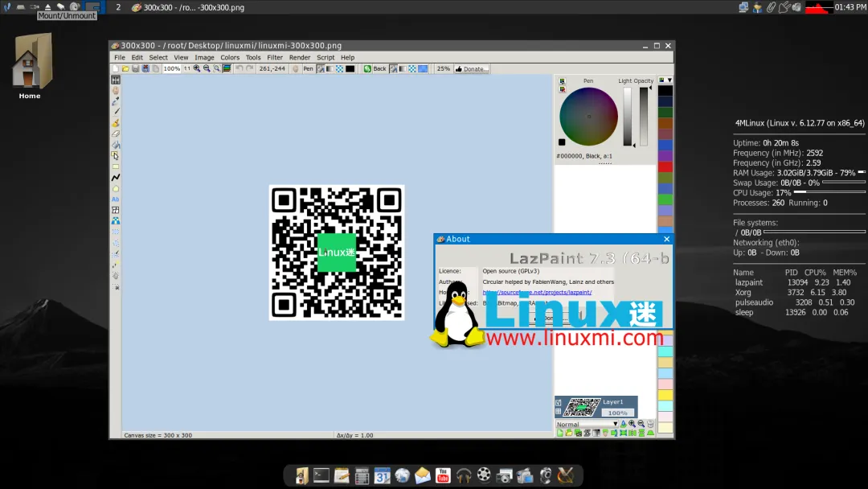Click the Zoom out magnifier icon
Image resolution: width=868 pixels, height=489 pixels.
tap(207, 68)
